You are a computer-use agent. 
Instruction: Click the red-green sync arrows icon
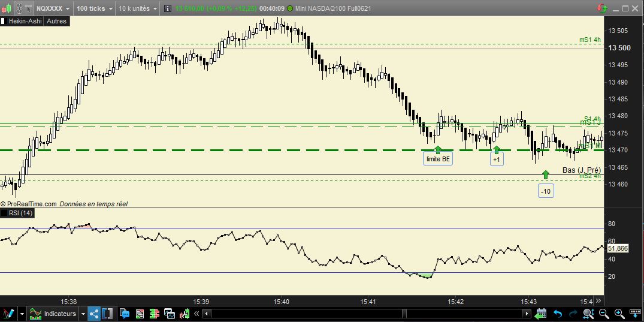[603, 8]
